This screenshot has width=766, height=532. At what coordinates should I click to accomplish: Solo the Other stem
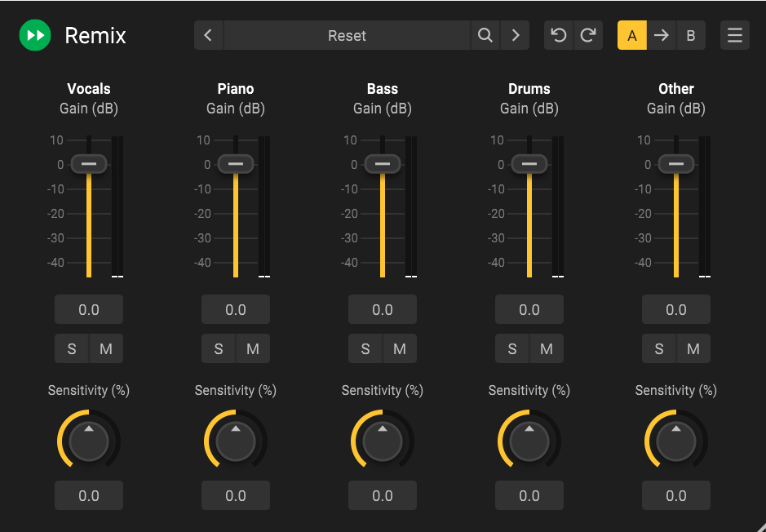tap(659, 349)
